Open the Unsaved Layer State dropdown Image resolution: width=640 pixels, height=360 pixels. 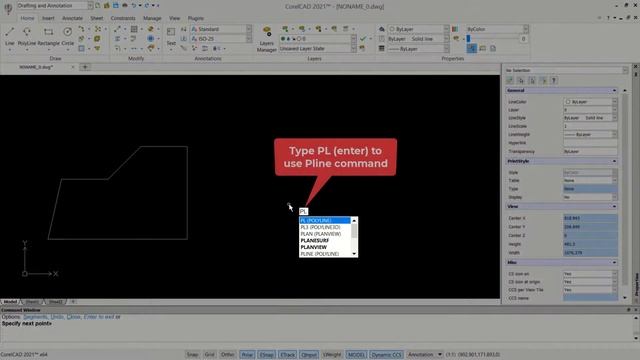pyautogui.click(x=318, y=48)
